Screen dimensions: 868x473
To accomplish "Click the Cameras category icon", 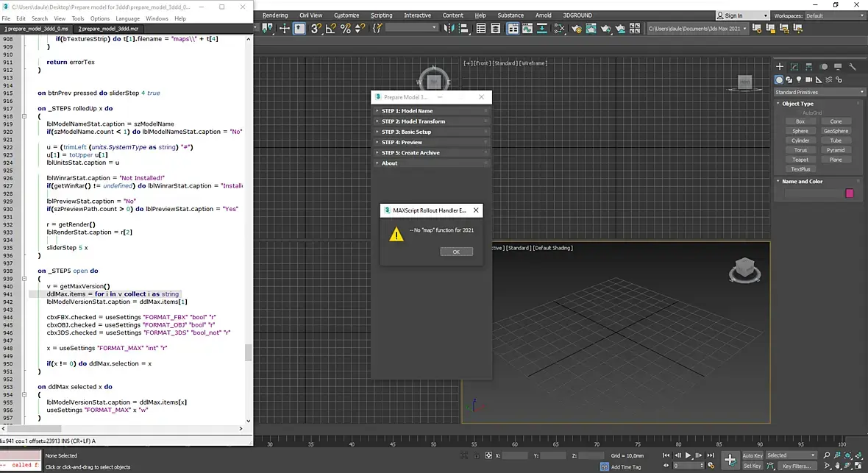I will pos(809,79).
